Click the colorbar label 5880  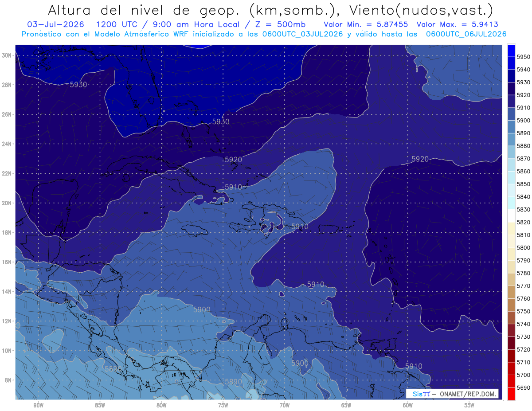pos(523,146)
